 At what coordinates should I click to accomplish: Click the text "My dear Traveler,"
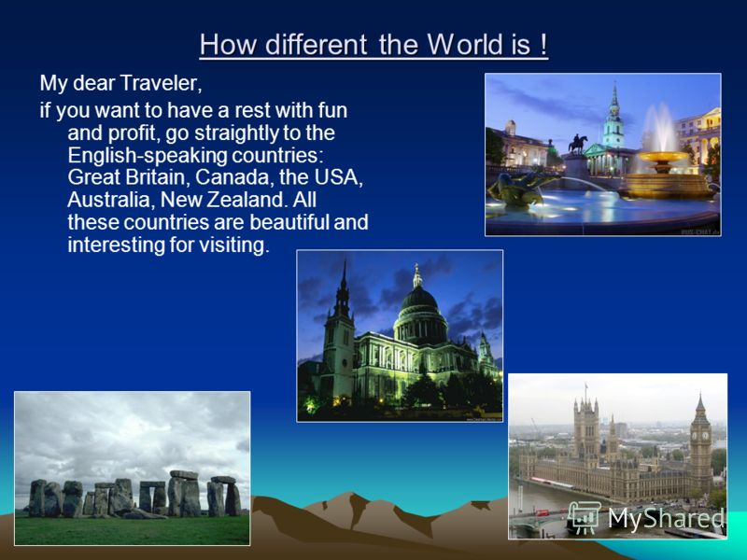(x=121, y=83)
